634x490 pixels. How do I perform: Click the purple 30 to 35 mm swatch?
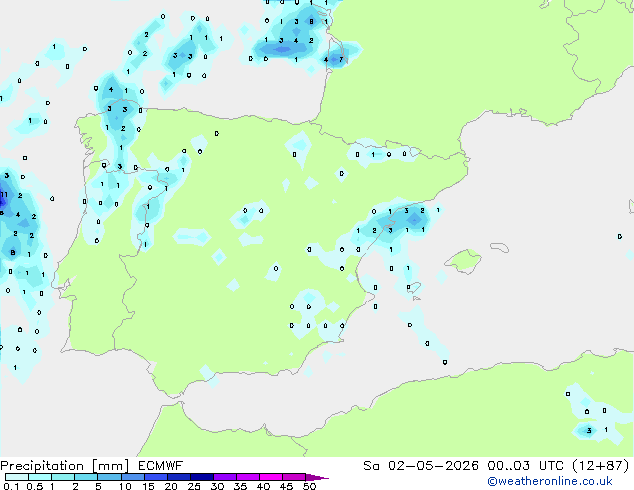(225, 477)
